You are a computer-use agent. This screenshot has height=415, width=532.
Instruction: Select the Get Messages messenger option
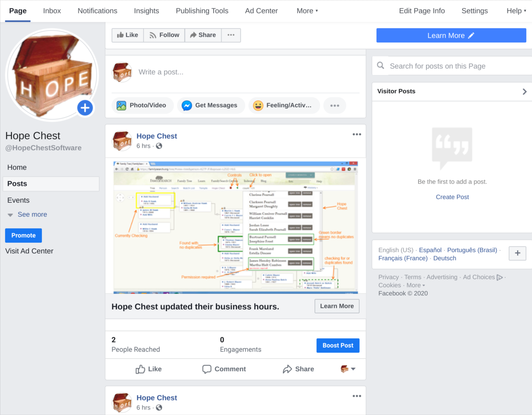210,105
